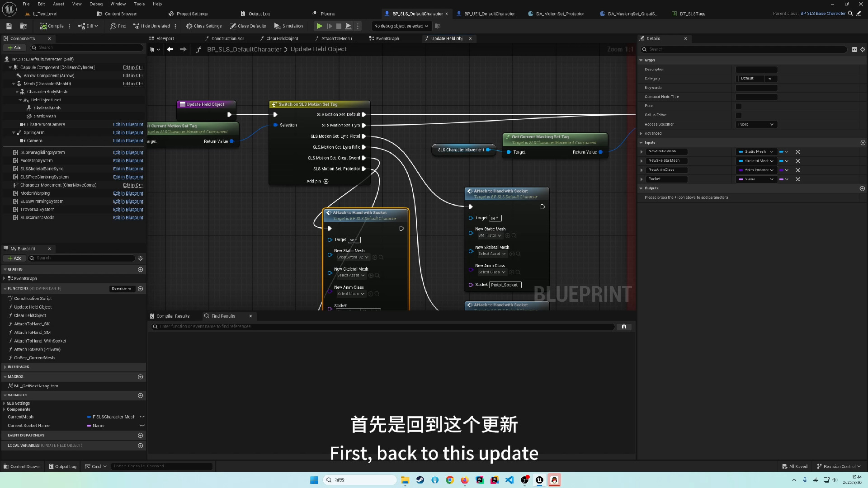Navigate forward in graph history
868x488 pixels.
[x=183, y=49]
